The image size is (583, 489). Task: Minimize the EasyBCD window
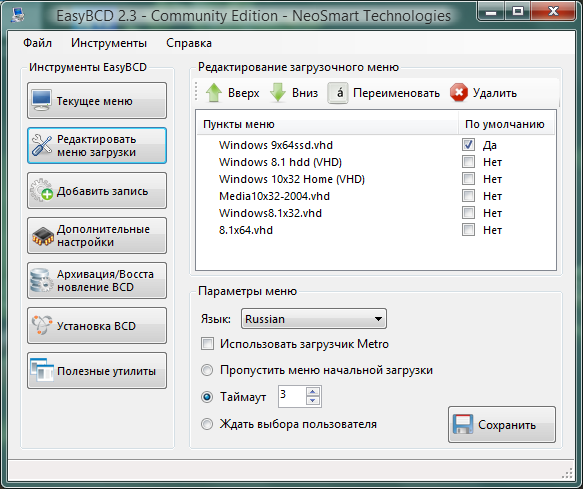point(491,11)
